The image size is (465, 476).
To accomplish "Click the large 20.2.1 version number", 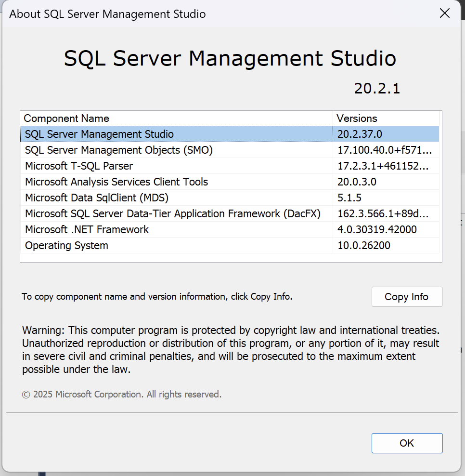I will coord(377,88).
